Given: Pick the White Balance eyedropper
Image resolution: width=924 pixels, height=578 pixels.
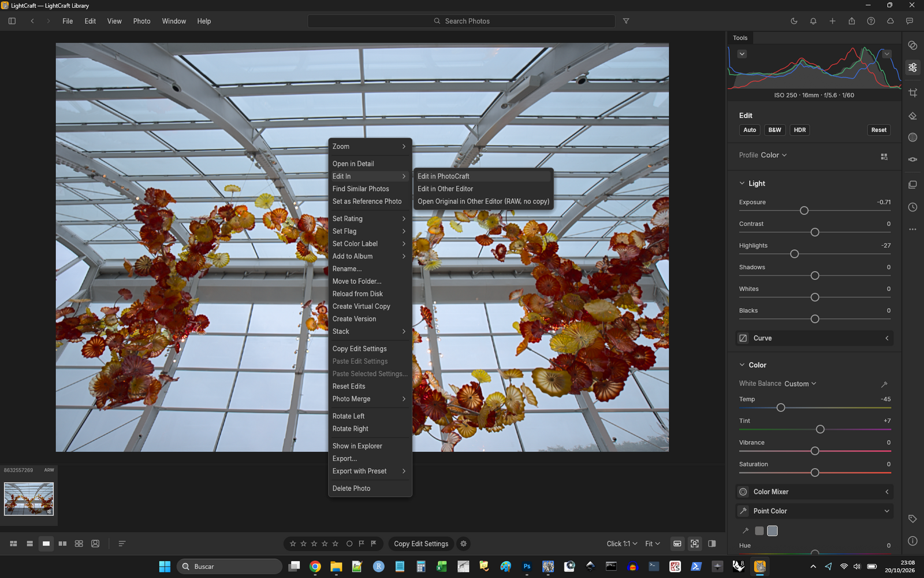Looking at the screenshot, I should pos(884,384).
